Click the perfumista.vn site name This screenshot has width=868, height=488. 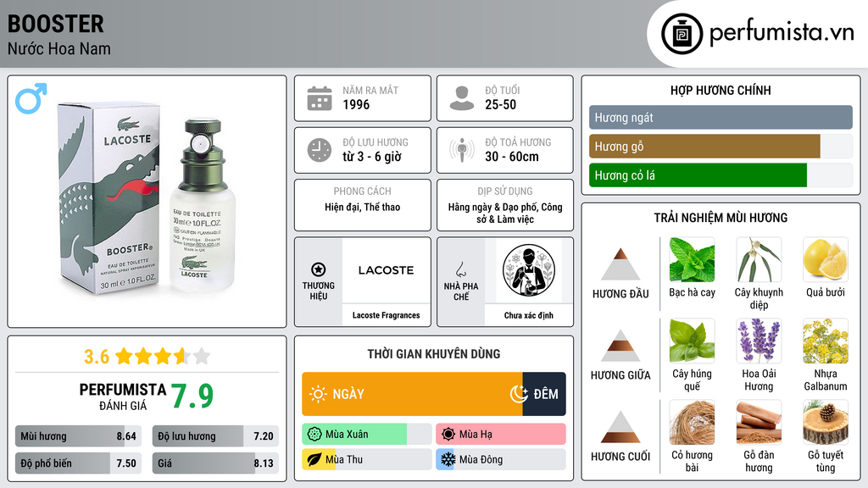782,32
